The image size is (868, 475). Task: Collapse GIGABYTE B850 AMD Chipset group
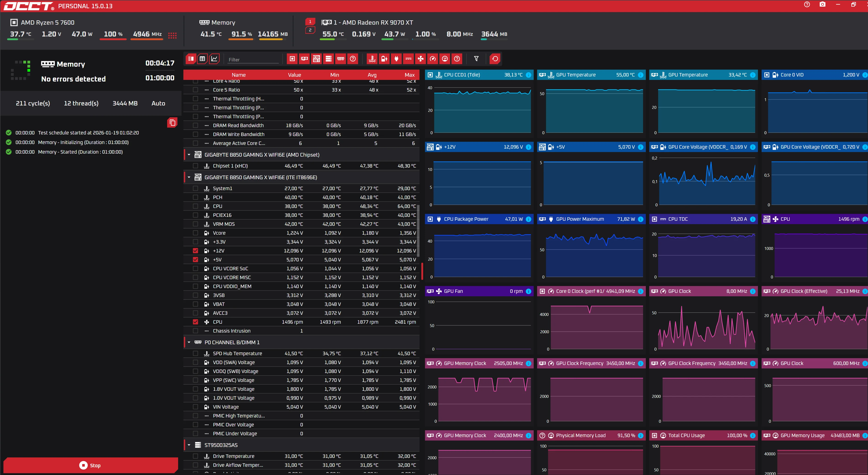tap(189, 155)
